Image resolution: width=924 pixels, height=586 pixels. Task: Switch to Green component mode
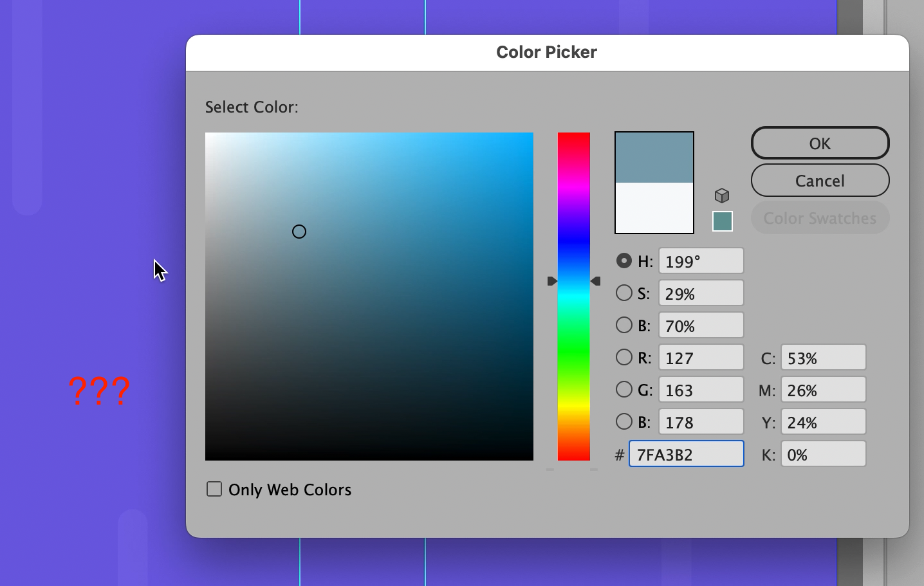624,389
